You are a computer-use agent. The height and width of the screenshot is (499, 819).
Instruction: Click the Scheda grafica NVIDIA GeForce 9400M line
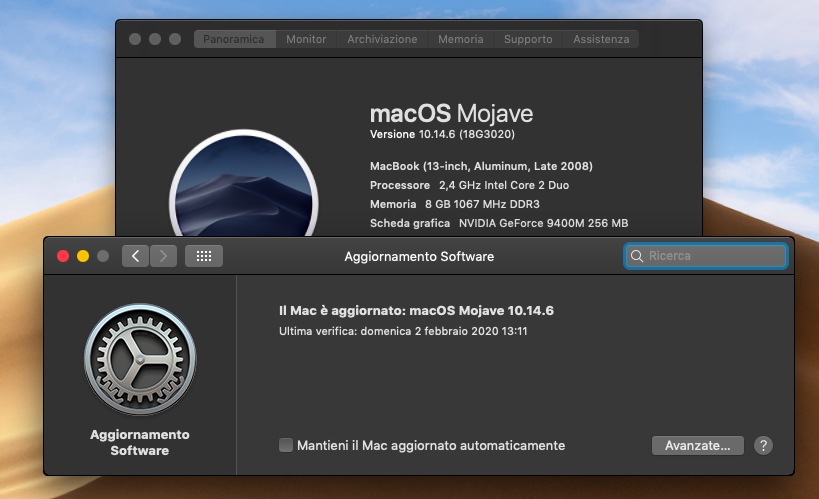(x=499, y=223)
